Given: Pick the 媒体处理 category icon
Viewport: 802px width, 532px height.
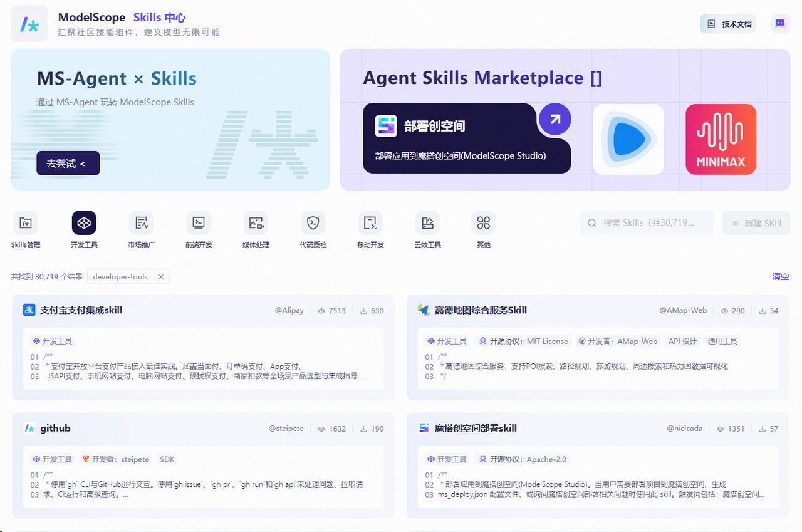Looking at the screenshot, I should tap(256, 222).
